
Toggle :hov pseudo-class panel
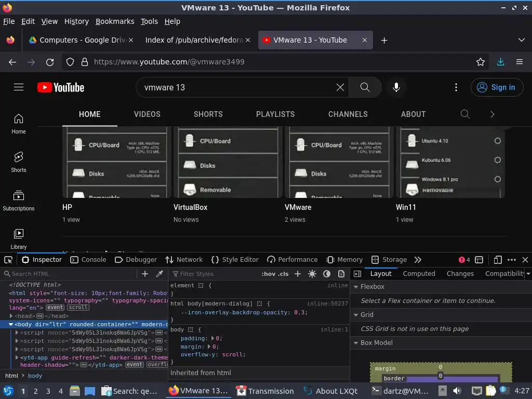point(269,274)
